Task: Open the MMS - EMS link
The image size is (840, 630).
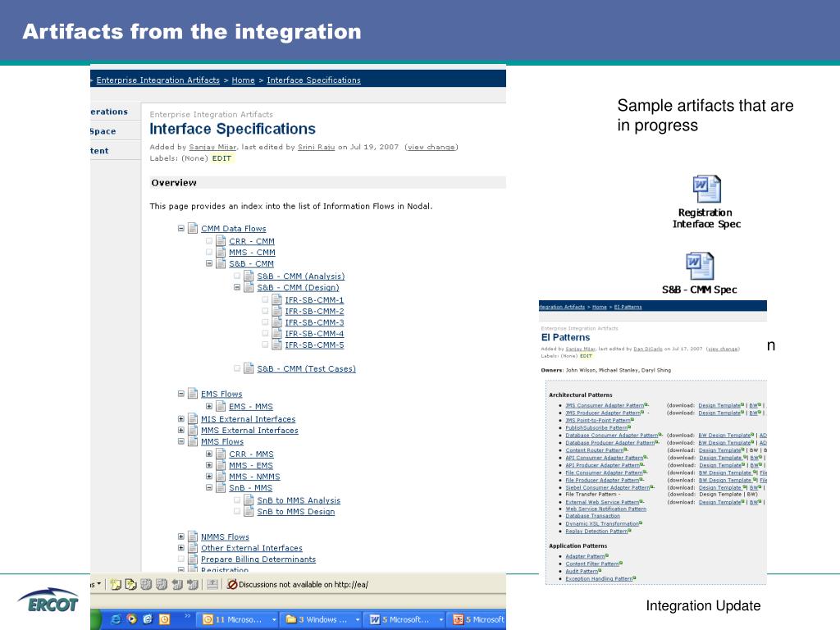Action: coord(251,466)
